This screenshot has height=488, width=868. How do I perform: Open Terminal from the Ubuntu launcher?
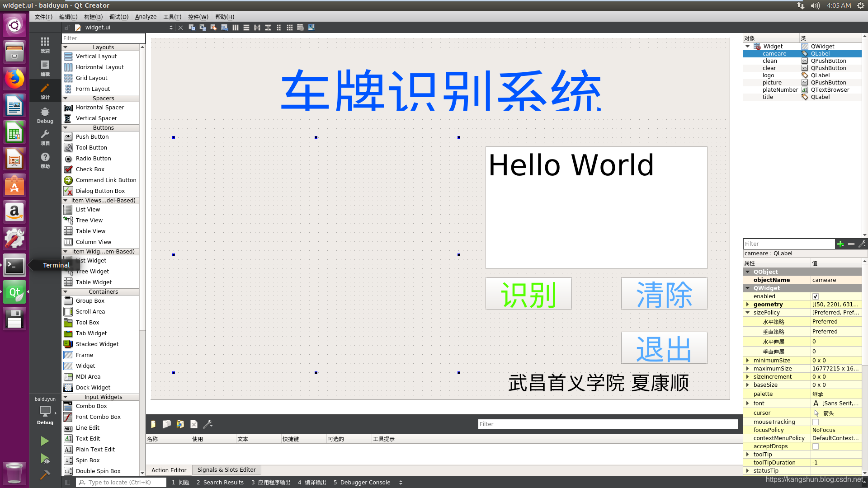[14, 266]
